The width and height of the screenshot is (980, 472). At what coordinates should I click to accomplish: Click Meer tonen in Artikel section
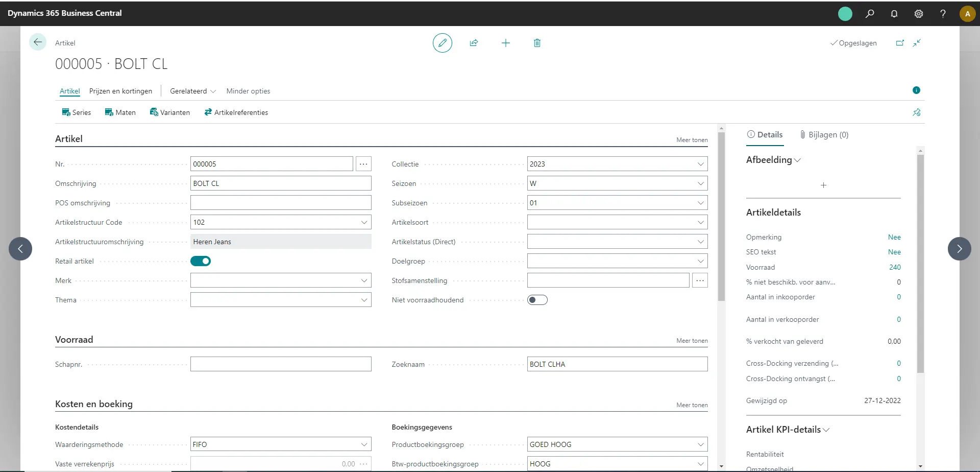click(x=692, y=140)
